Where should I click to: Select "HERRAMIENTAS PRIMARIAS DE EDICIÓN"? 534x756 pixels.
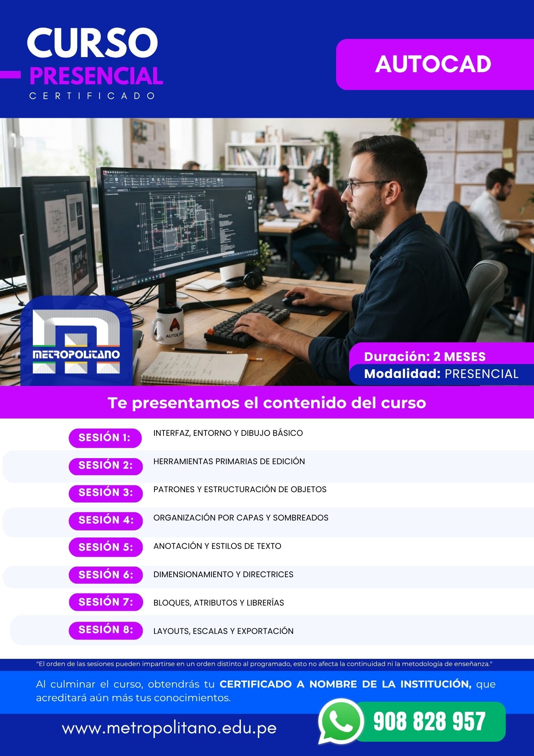pyautogui.click(x=229, y=462)
